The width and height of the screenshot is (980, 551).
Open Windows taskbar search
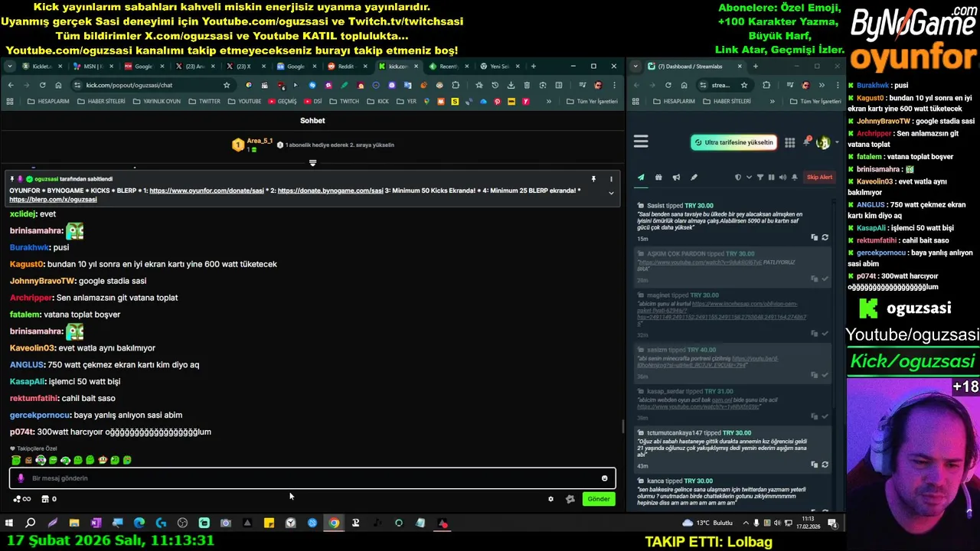[x=31, y=523]
